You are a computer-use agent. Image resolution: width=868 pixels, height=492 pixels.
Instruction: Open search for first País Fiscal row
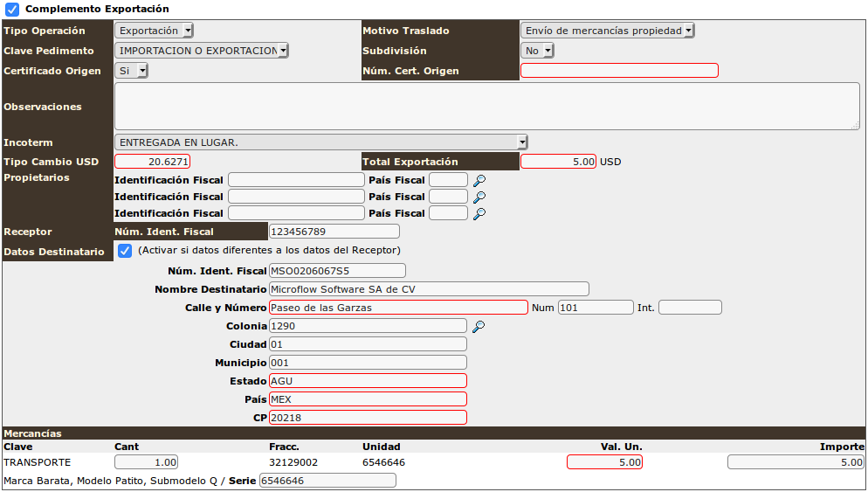tap(479, 180)
